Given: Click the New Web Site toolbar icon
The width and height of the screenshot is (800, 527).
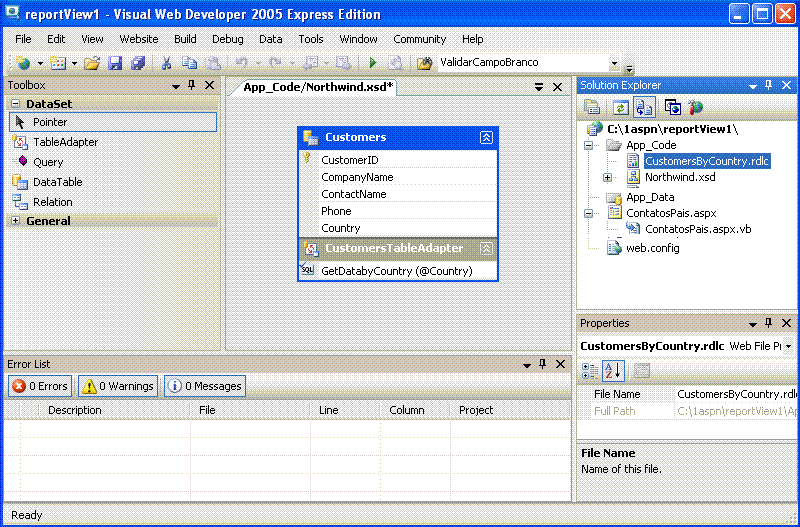Looking at the screenshot, I should [23, 63].
